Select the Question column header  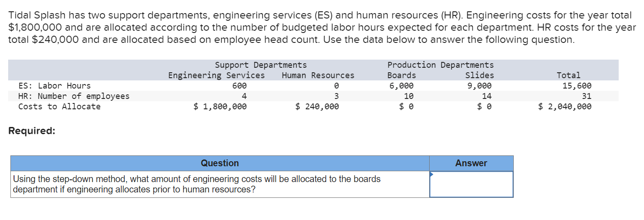pos(220,163)
